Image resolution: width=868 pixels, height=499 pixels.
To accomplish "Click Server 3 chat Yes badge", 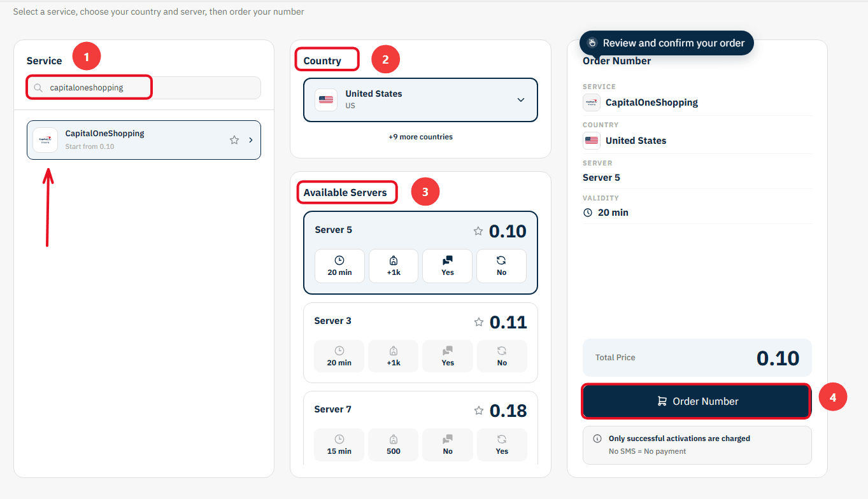I will 448,356.
